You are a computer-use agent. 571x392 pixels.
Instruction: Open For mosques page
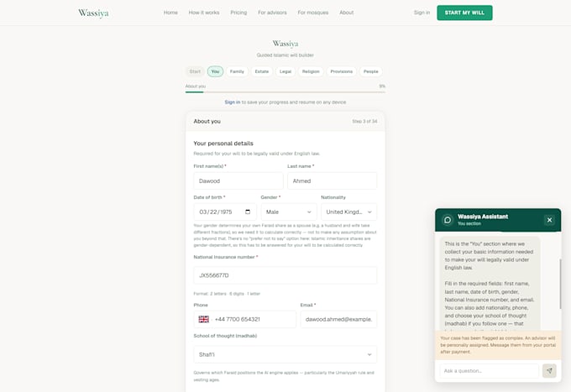313,13
